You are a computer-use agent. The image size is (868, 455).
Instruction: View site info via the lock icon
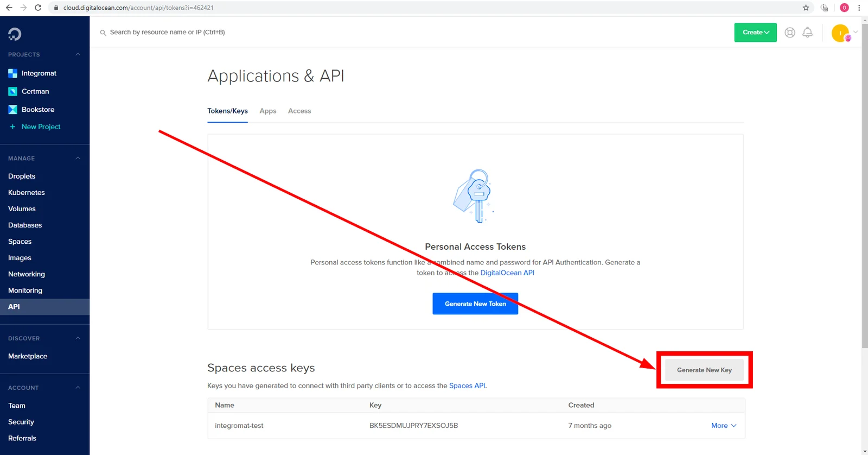click(x=56, y=8)
